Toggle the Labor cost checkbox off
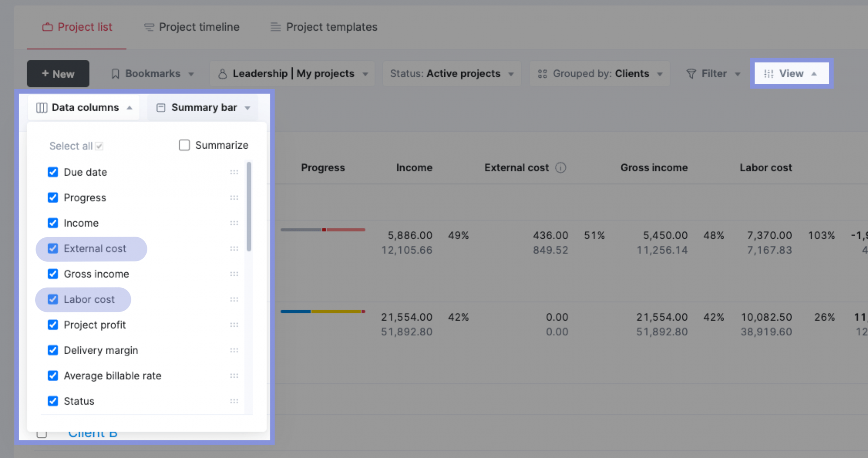The width and height of the screenshot is (868, 458). (x=53, y=299)
